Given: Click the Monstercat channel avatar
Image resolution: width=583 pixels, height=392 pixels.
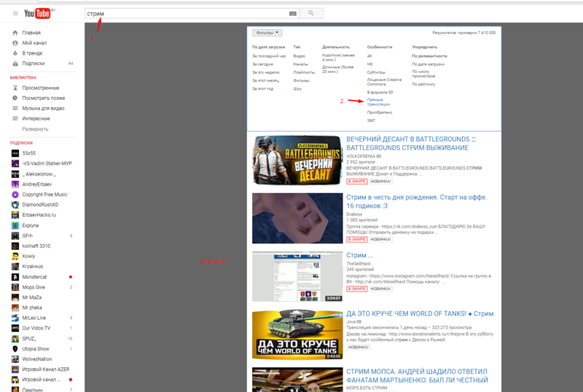Looking at the screenshot, I should [15, 277].
